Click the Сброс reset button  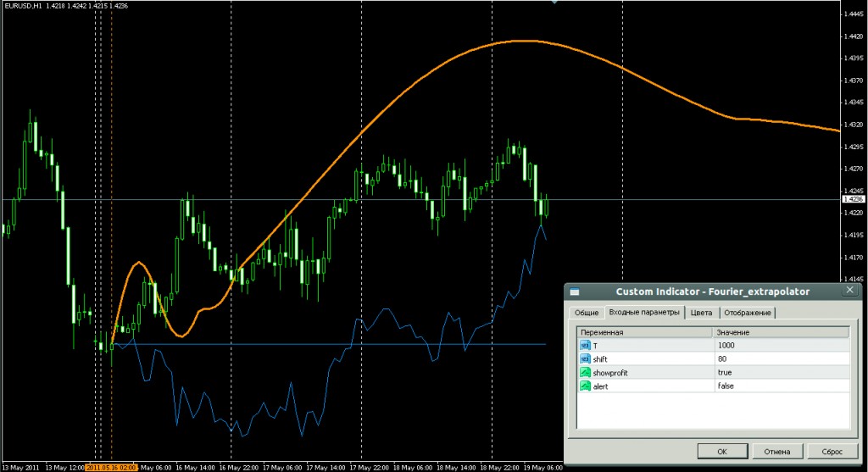[x=826, y=452]
